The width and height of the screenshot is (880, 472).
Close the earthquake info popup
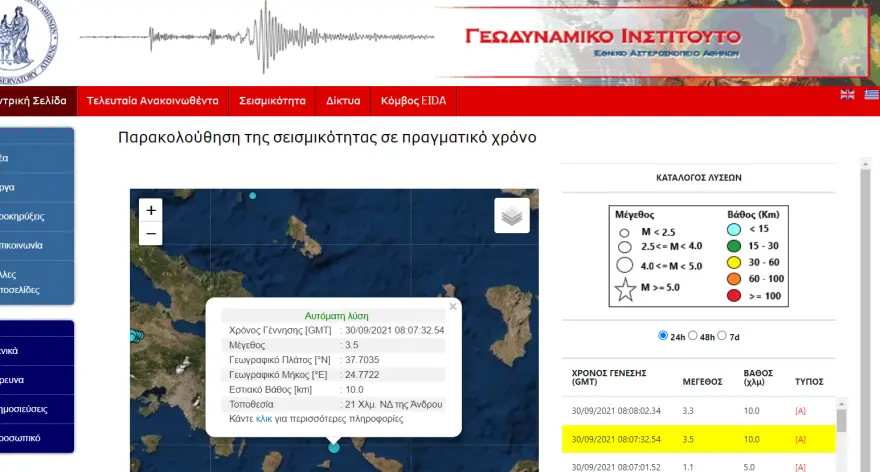tap(453, 307)
